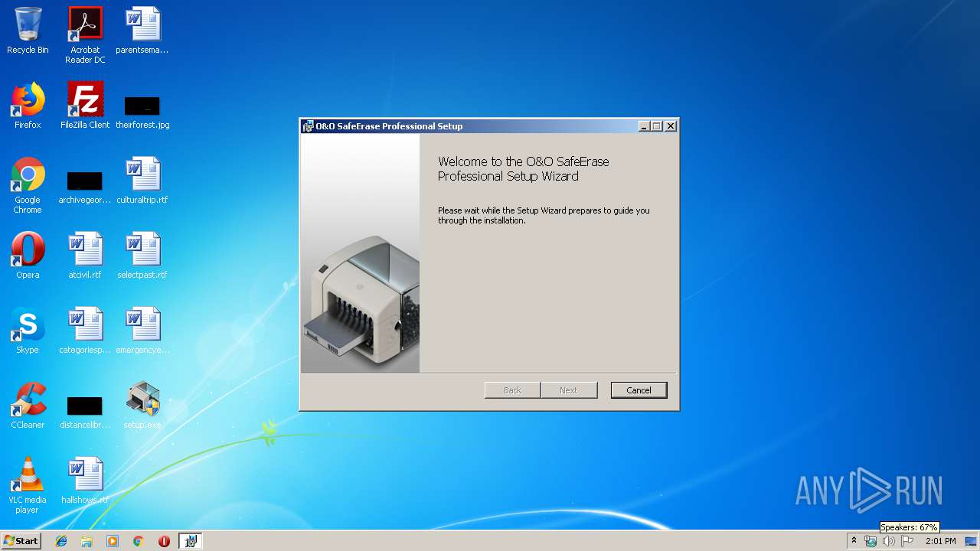Screen dimensions: 980x551
Task: Select culturaltrip.rtf document icon
Action: pyautogui.click(x=142, y=181)
